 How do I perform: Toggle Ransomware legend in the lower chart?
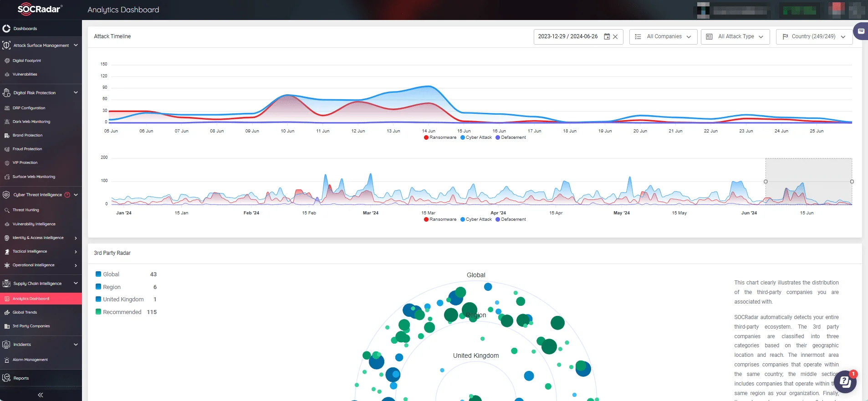(x=440, y=219)
